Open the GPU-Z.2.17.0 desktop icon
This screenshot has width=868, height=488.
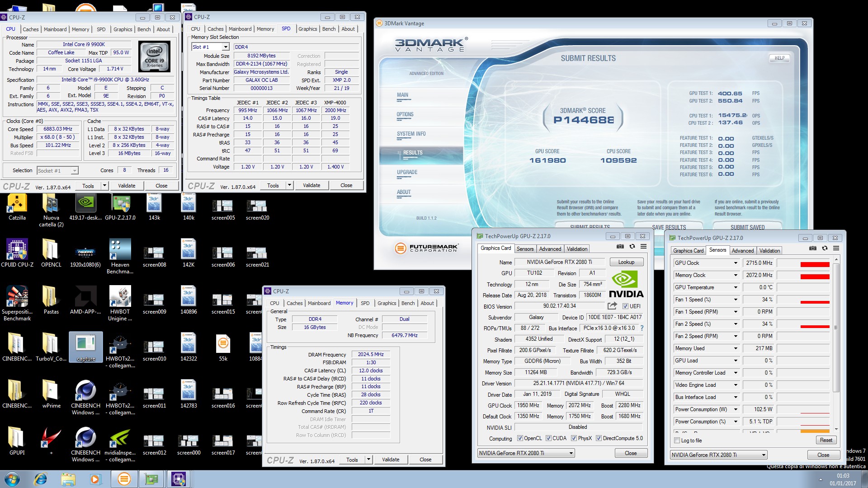click(x=120, y=207)
